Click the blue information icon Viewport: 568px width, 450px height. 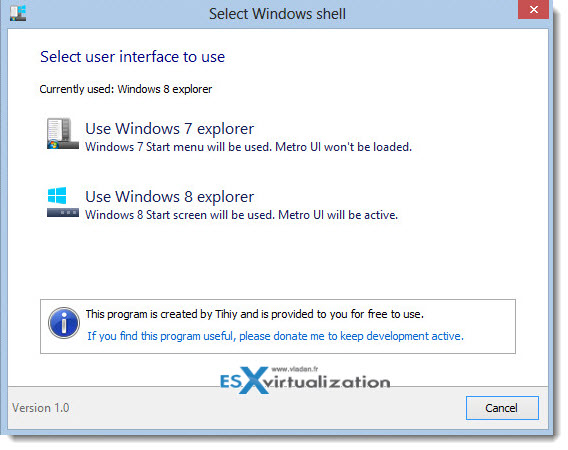coord(64,323)
